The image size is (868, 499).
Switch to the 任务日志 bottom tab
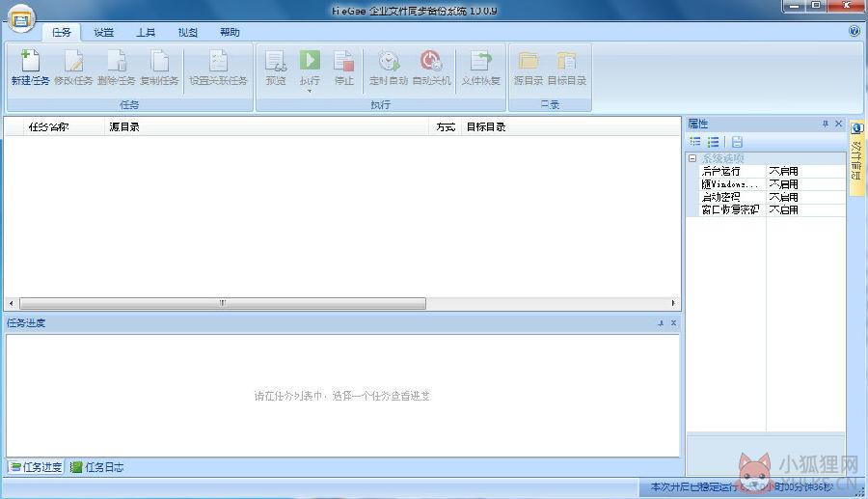coord(96,467)
